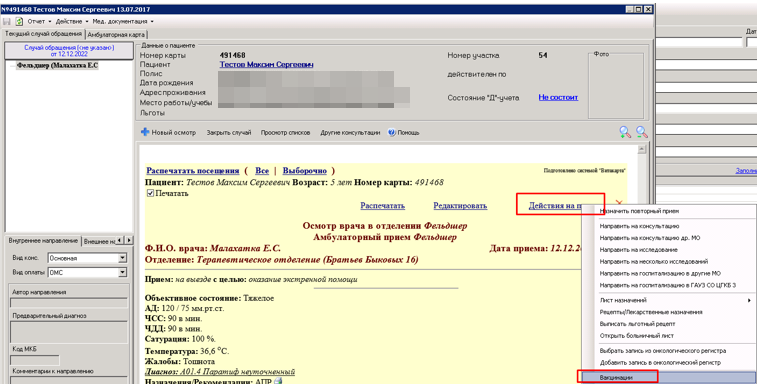Click the Редактировать link
This screenshot has height=386, width=759.
click(x=460, y=205)
